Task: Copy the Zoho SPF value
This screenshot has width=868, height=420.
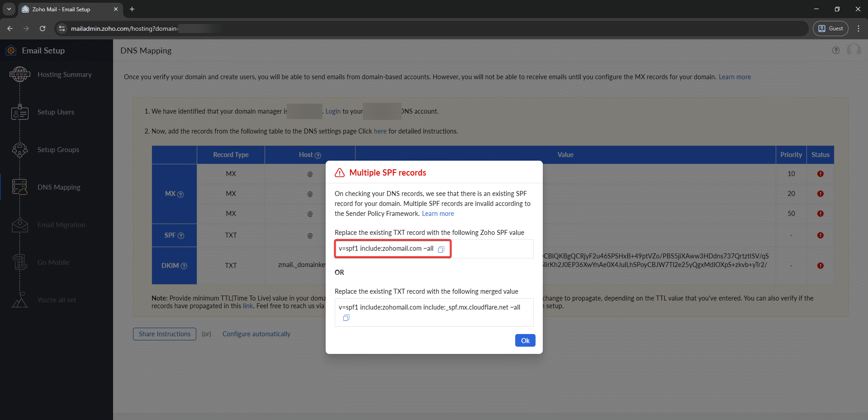Action: coord(441,249)
